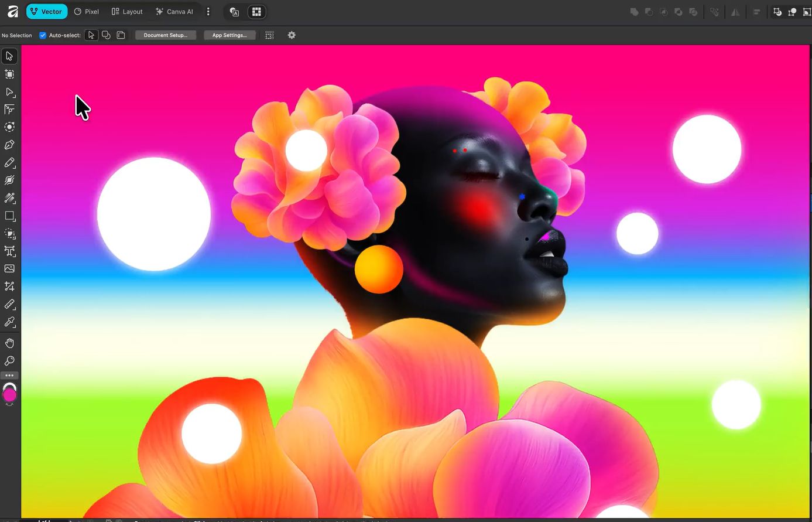Select the Place Image tool
Image resolution: width=812 pixels, height=522 pixels.
(x=9, y=269)
